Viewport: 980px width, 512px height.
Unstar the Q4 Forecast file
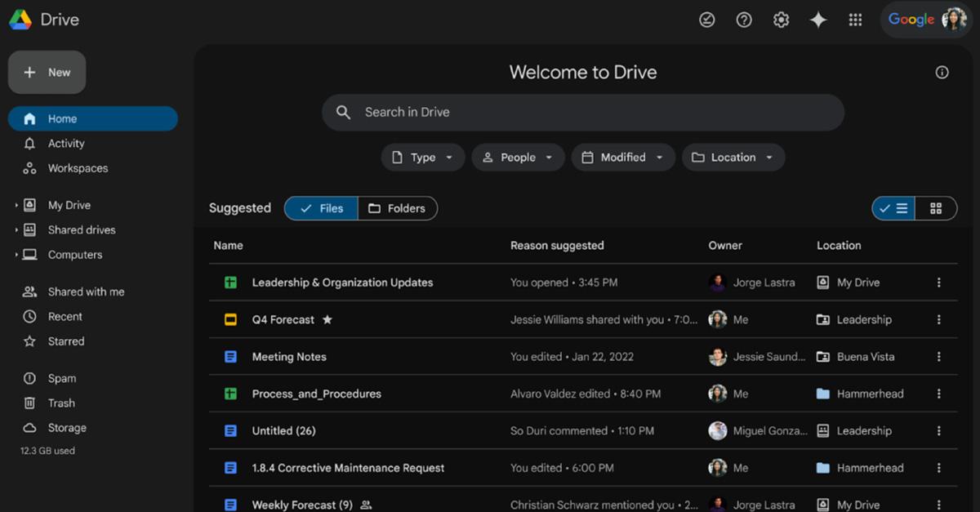[327, 319]
